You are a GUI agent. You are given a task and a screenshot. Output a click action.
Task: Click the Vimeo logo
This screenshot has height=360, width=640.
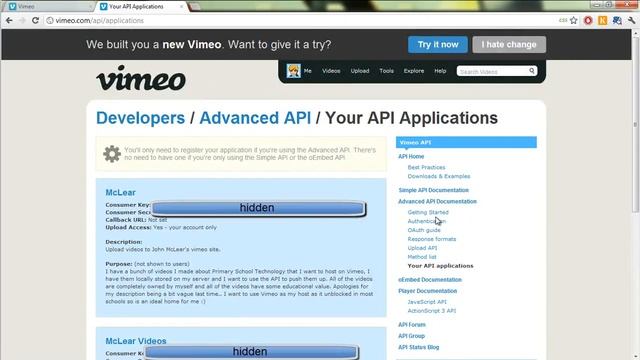[141, 78]
